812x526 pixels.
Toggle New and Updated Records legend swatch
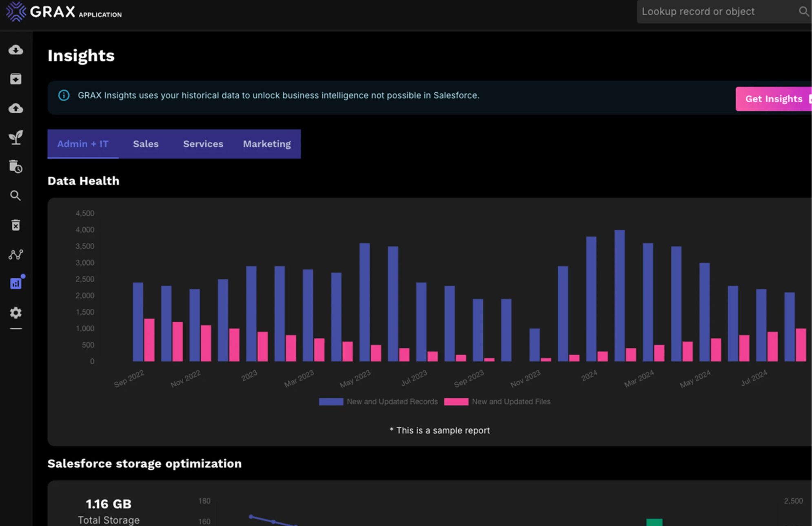coord(331,402)
